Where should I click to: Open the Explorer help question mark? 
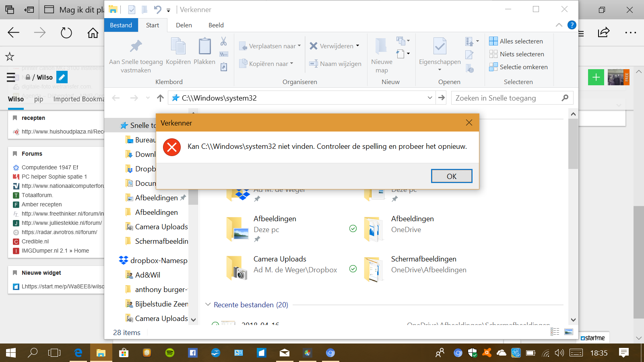click(x=572, y=25)
